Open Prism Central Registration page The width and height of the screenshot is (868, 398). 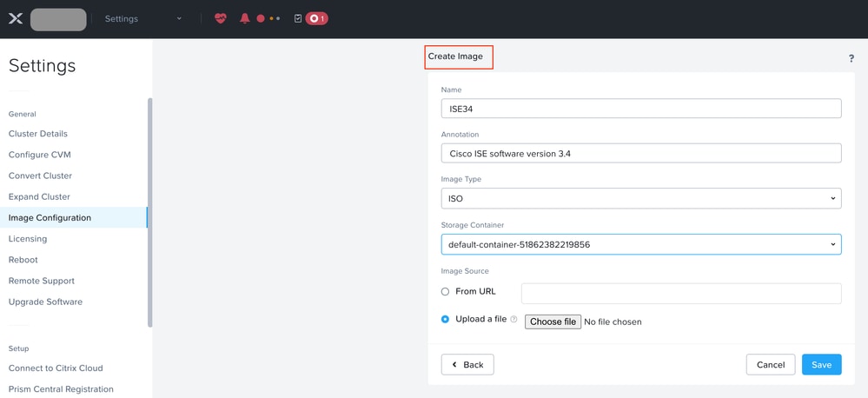tap(61, 389)
